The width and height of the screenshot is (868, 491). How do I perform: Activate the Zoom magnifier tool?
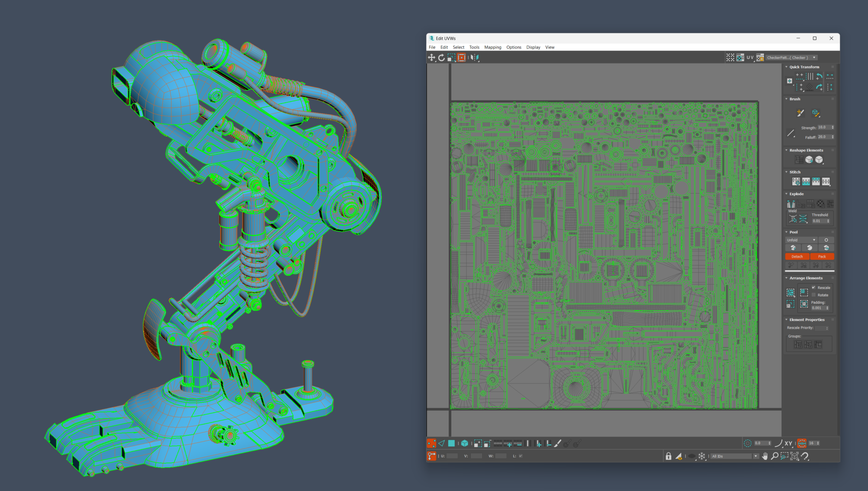click(x=775, y=456)
